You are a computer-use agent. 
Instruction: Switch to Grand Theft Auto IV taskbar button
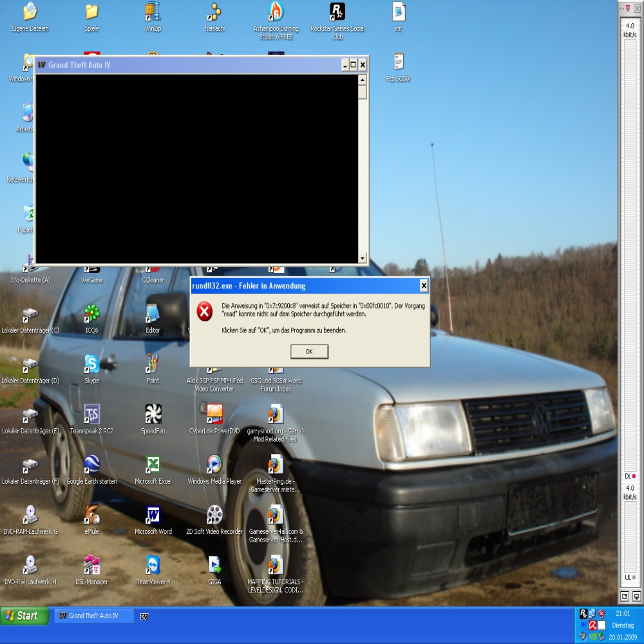point(94,616)
